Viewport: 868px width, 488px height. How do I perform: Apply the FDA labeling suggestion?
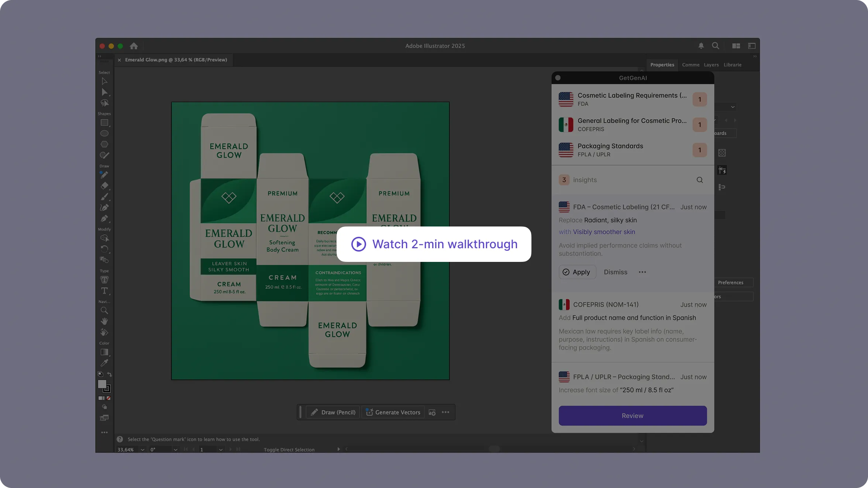click(x=577, y=272)
